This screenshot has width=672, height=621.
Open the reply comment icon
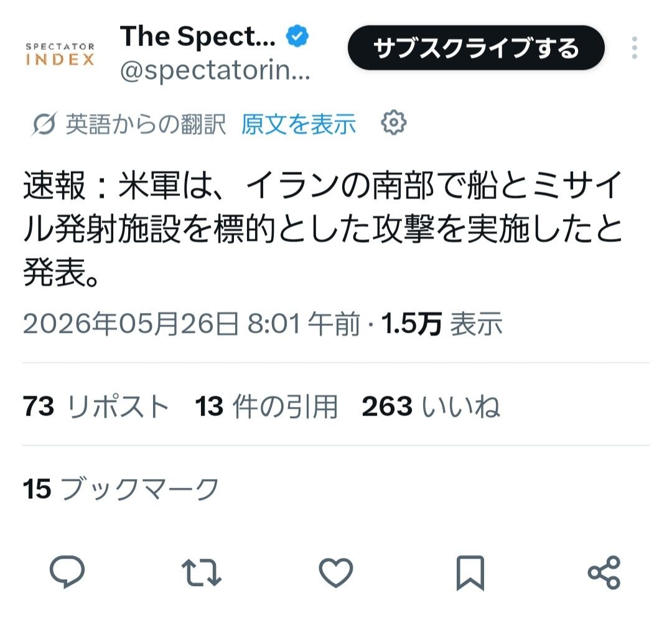click(x=67, y=571)
